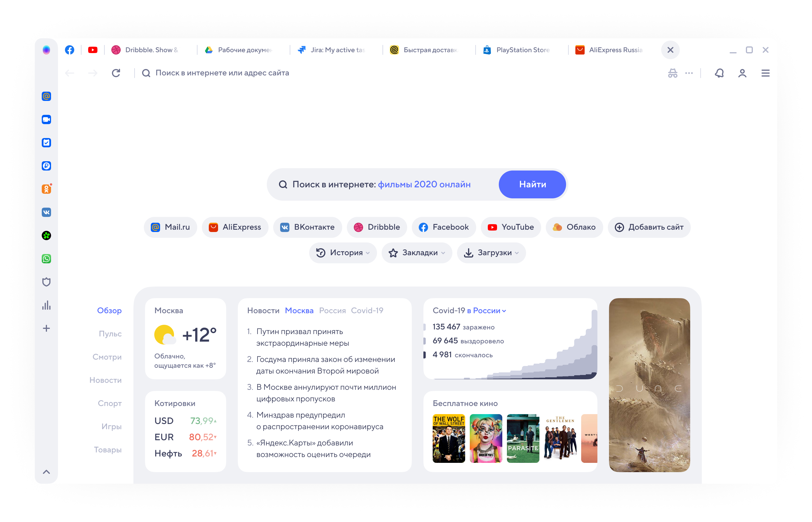This screenshot has height=522, width=812.
Task: Open Dribbble quick link
Action: click(x=377, y=227)
